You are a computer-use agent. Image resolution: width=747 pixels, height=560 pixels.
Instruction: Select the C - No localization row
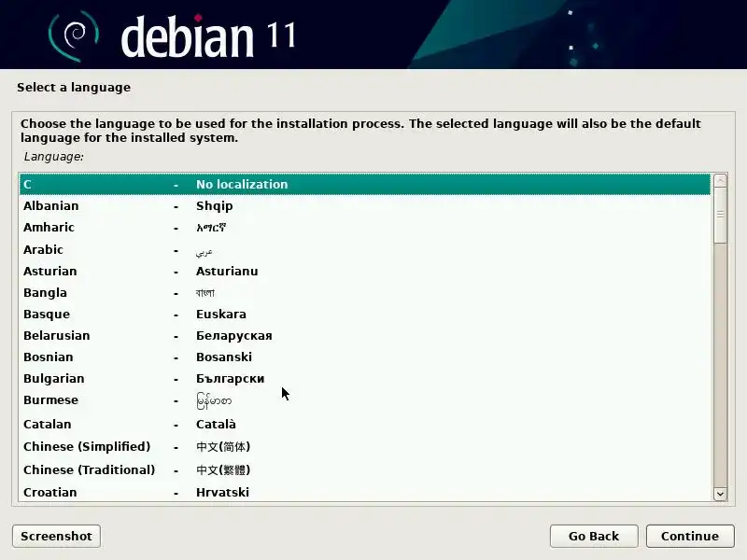coord(365,184)
